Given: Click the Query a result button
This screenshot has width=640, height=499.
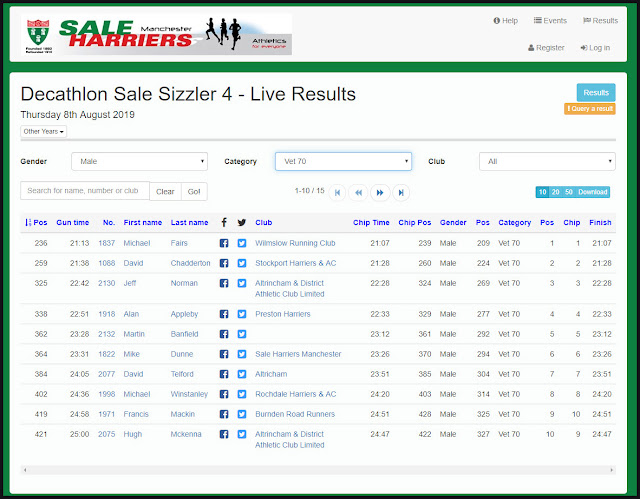Looking at the screenshot, I should (x=590, y=109).
